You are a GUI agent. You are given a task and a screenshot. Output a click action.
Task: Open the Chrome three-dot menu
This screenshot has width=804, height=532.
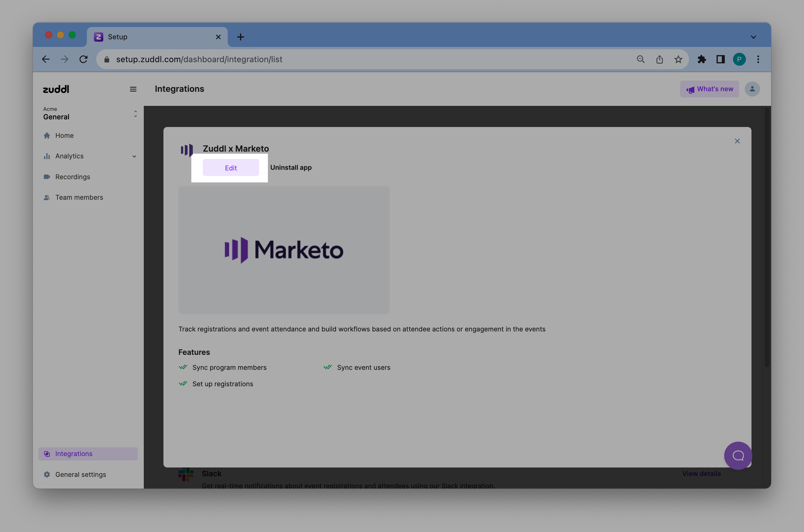[x=758, y=59]
